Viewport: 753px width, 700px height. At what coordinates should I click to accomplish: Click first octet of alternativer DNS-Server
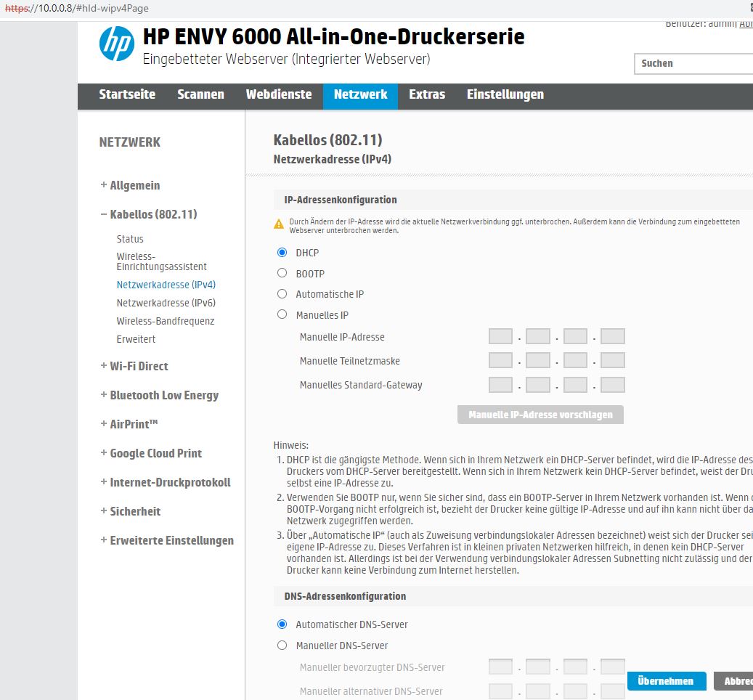pyautogui.click(x=500, y=691)
